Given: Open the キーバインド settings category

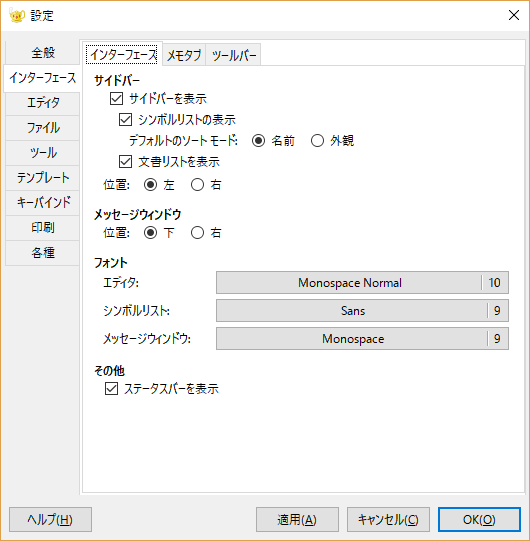Looking at the screenshot, I should point(43,202).
